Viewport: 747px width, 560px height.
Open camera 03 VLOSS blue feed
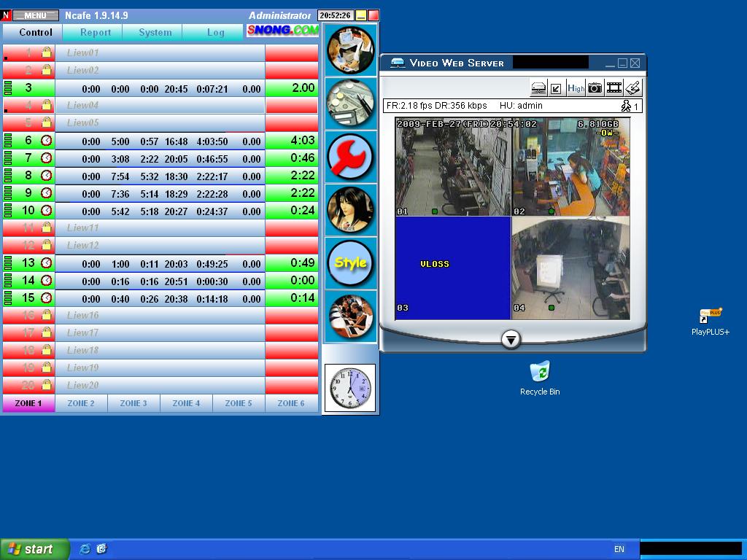pyautogui.click(x=453, y=268)
